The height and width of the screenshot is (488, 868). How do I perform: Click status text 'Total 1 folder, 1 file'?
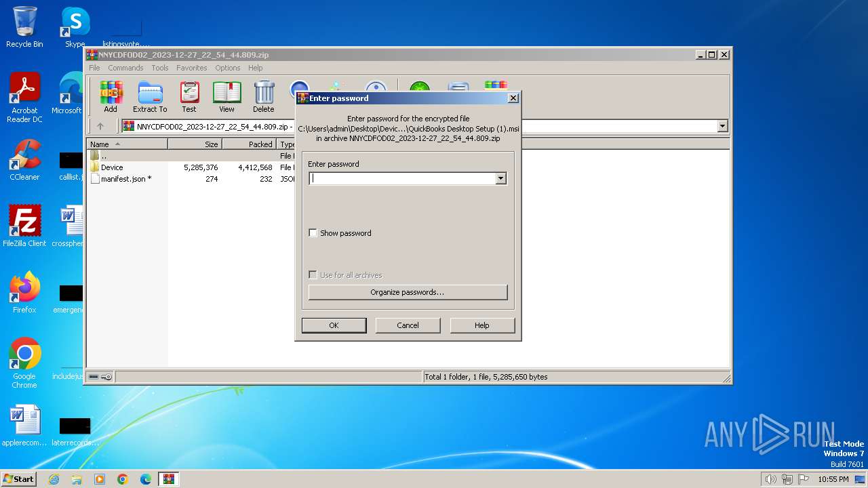486,377
